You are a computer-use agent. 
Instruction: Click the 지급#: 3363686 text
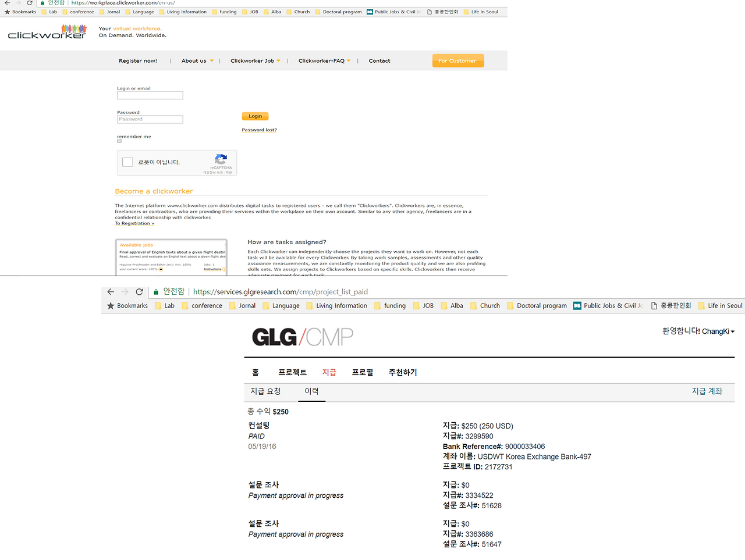click(468, 534)
